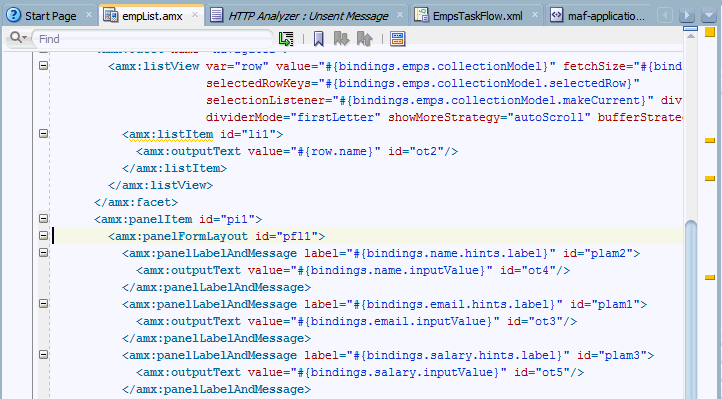Click the showMoreStrategy="autoScroll" attribute
This screenshot has height=399, width=722.
tap(489, 117)
